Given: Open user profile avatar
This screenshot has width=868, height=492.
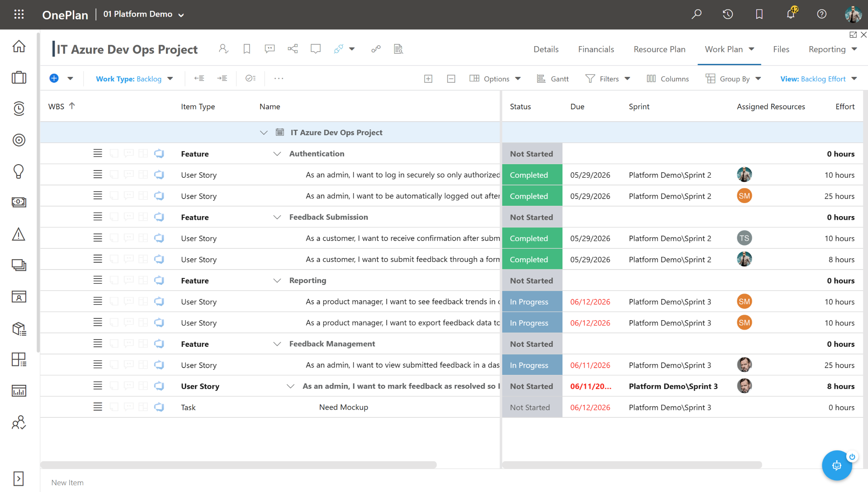Looking at the screenshot, I should 853,14.
